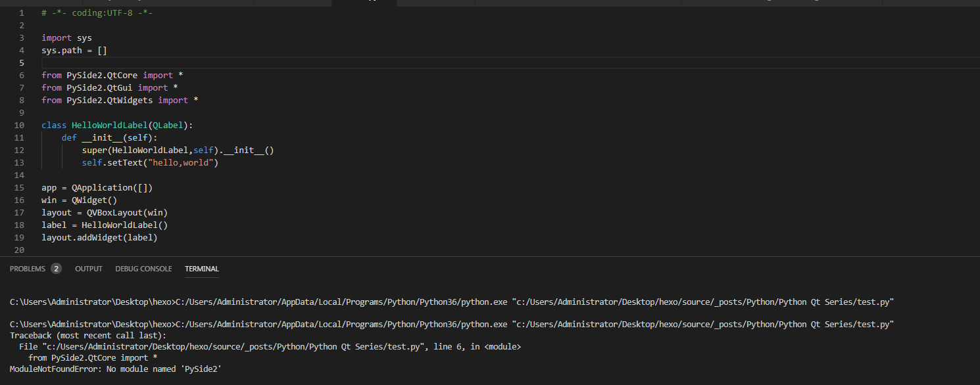Place cursor on empty line 5
This screenshot has height=385, width=980.
[x=263, y=62]
